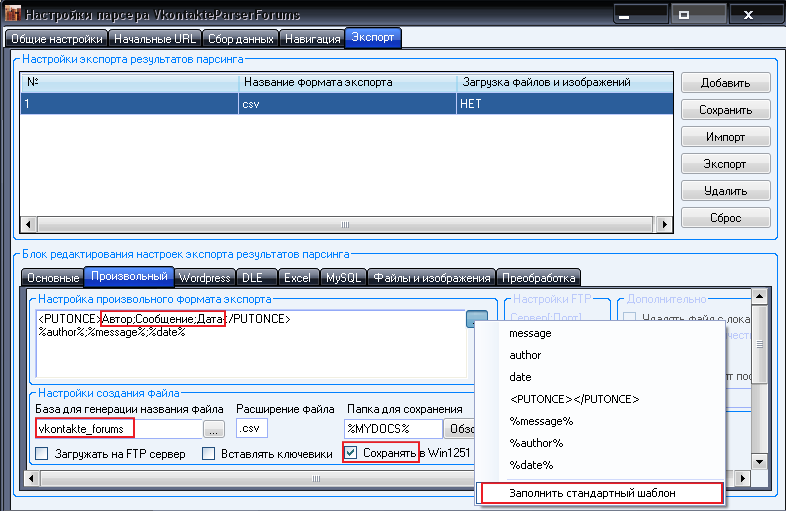
Task: Click the %MYDOCS% save folder field
Action: [394, 429]
